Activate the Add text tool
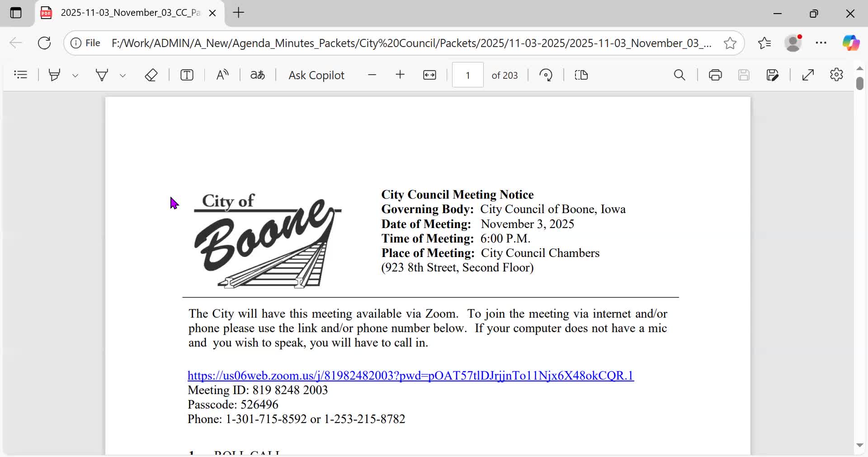The image size is (868, 457). click(x=187, y=75)
